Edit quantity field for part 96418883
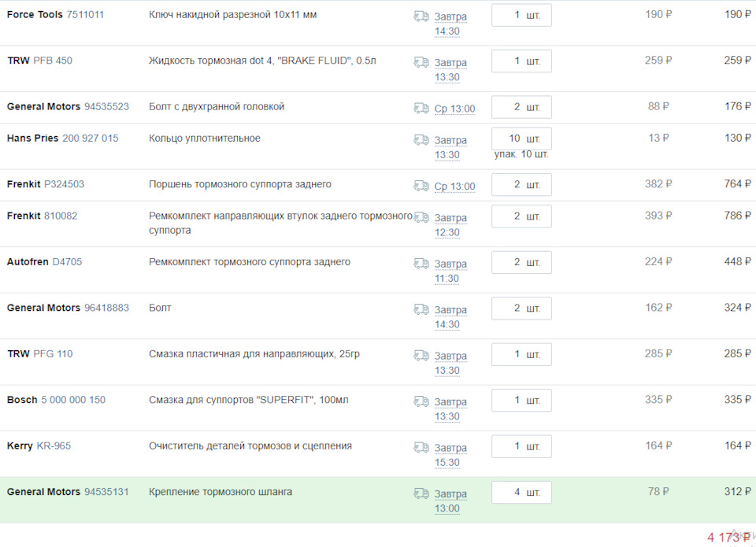 [x=521, y=309]
